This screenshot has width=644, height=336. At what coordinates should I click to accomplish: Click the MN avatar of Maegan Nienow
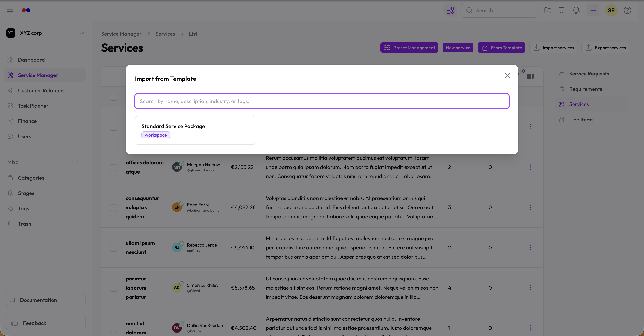coord(177,167)
